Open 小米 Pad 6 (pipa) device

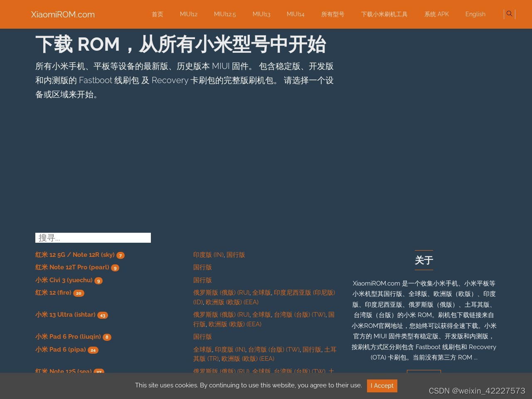[x=61, y=350]
